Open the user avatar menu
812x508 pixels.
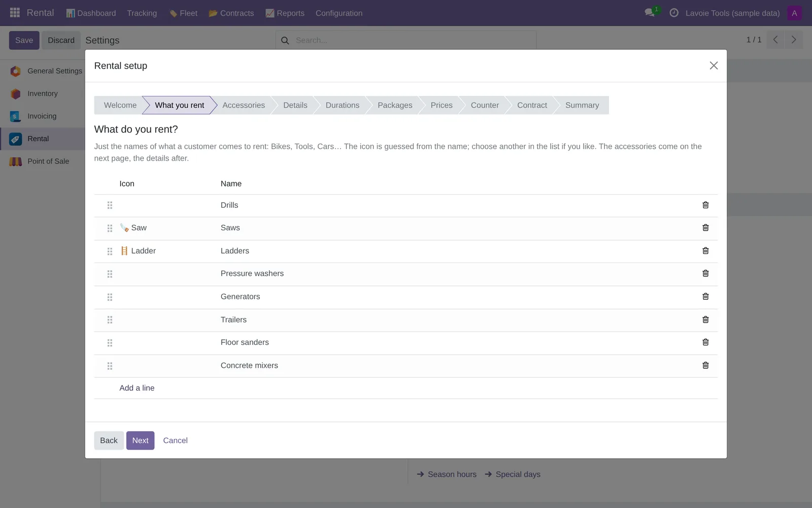point(794,13)
